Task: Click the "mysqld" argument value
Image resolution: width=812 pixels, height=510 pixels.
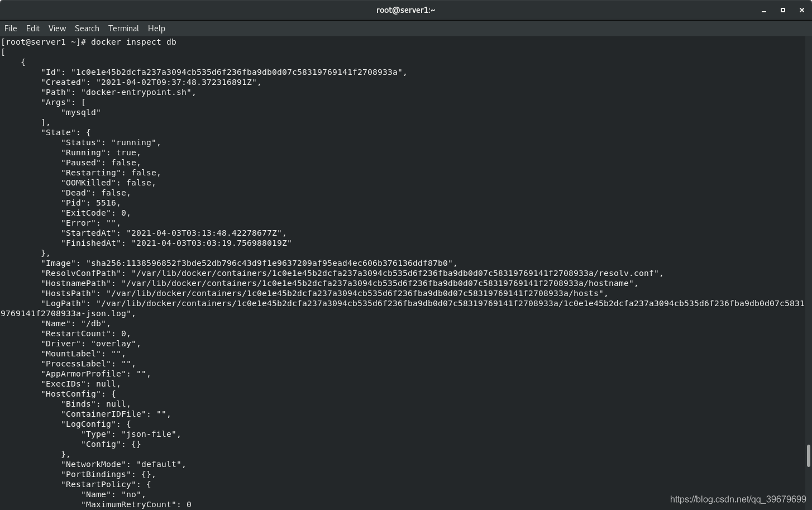Action: 81,112
